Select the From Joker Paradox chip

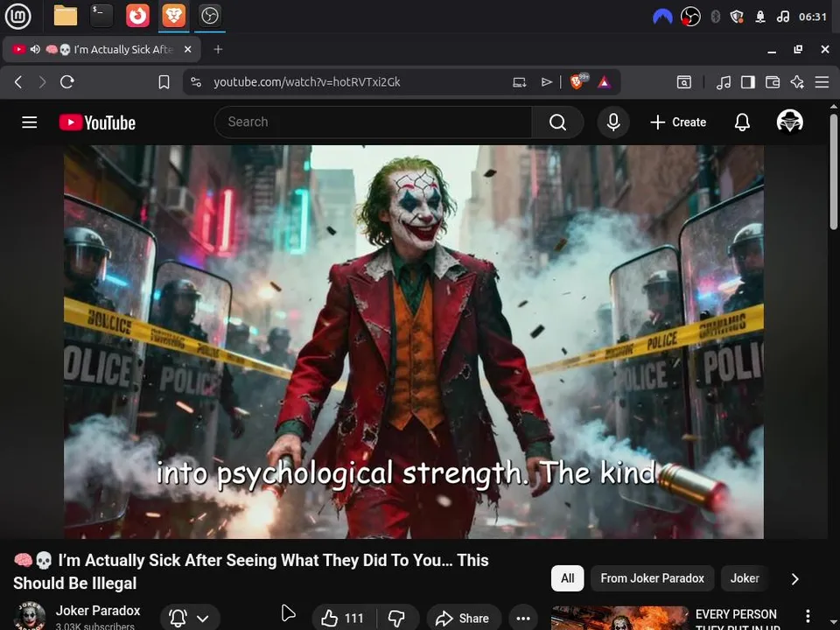tap(652, 578)
